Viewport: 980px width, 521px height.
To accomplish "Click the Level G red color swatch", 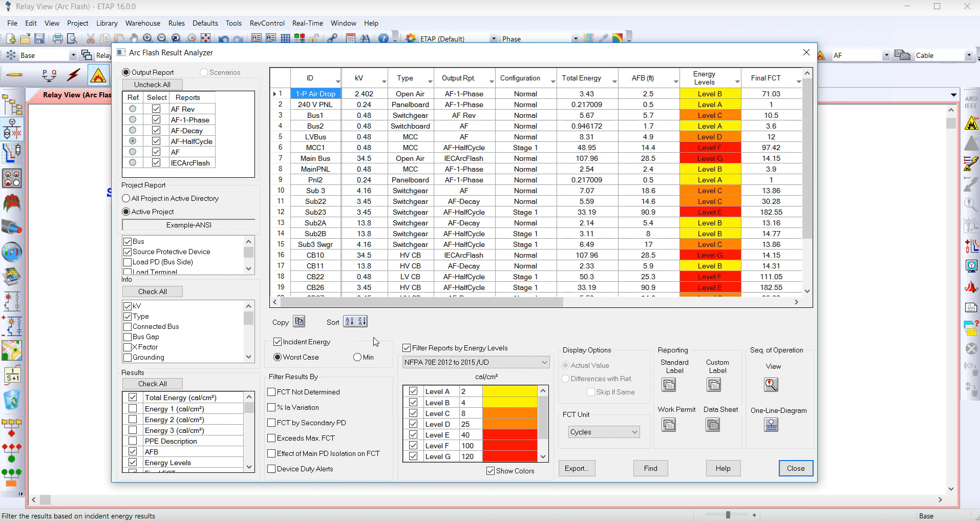I will click(x=510, y=456).
